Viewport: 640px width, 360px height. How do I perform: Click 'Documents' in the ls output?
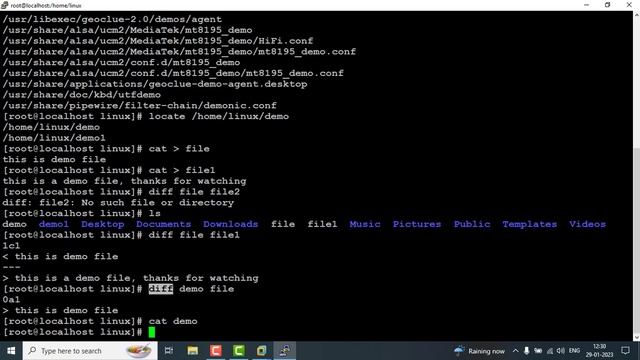point(163,224)
